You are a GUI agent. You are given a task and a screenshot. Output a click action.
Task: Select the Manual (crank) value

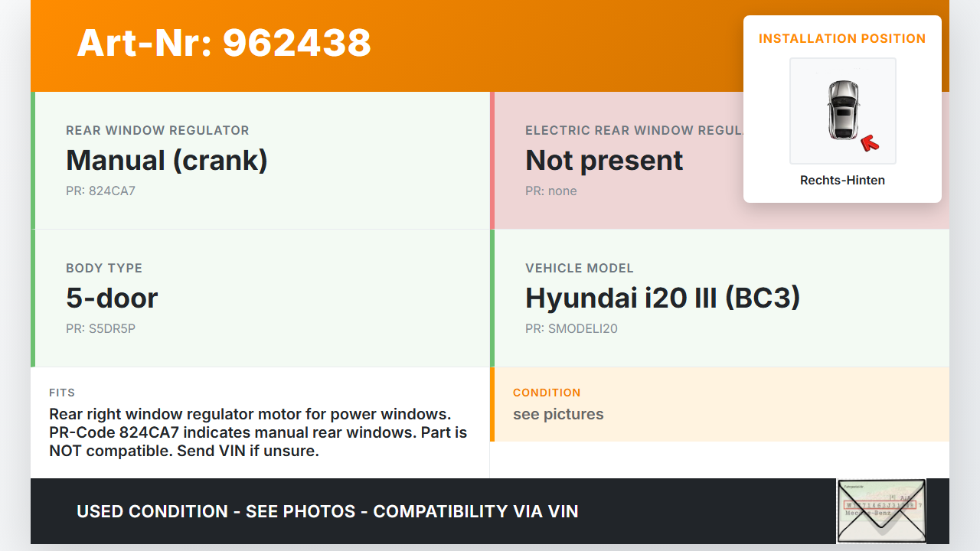[x=167, y=161]
